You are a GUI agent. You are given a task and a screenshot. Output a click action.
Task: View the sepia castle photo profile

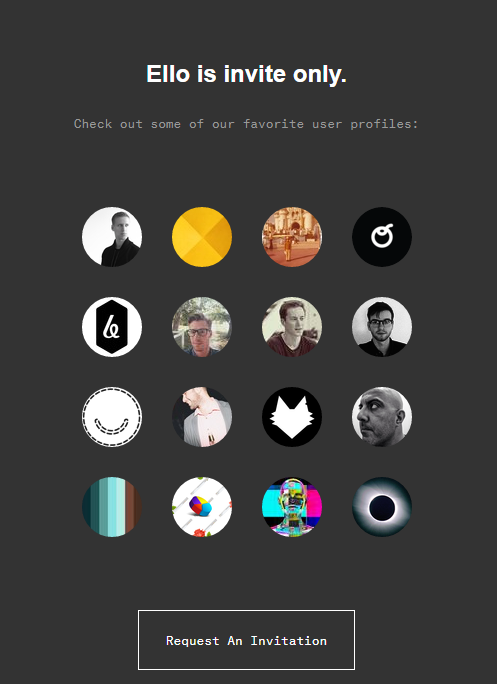(292, 237)
